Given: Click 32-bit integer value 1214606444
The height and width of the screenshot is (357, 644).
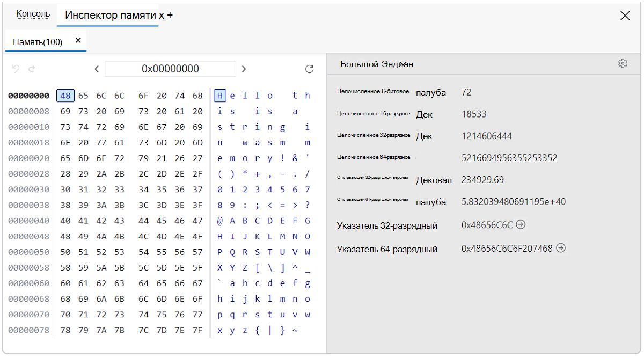Looking at the screenshot, I should (x=487, y=136).
